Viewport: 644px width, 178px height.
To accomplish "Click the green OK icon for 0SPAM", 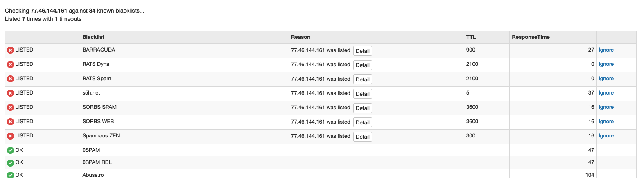I will [10, 150].
